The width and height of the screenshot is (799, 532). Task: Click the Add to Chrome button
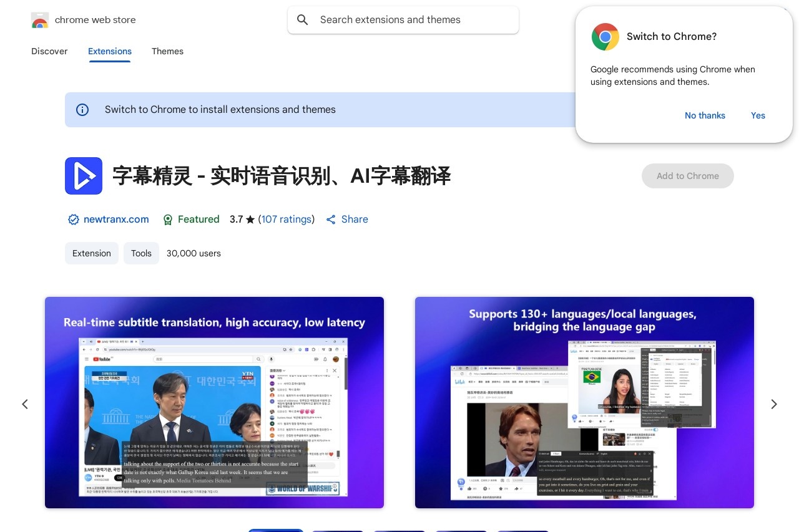(688, 176)
